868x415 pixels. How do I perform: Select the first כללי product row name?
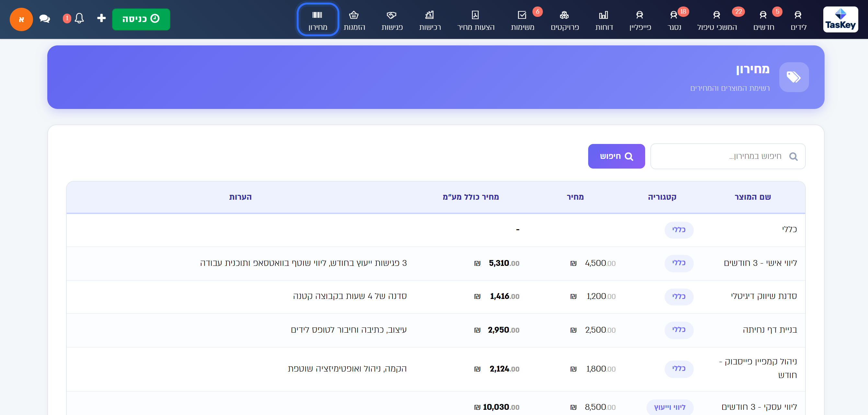(x=789, y=230)
